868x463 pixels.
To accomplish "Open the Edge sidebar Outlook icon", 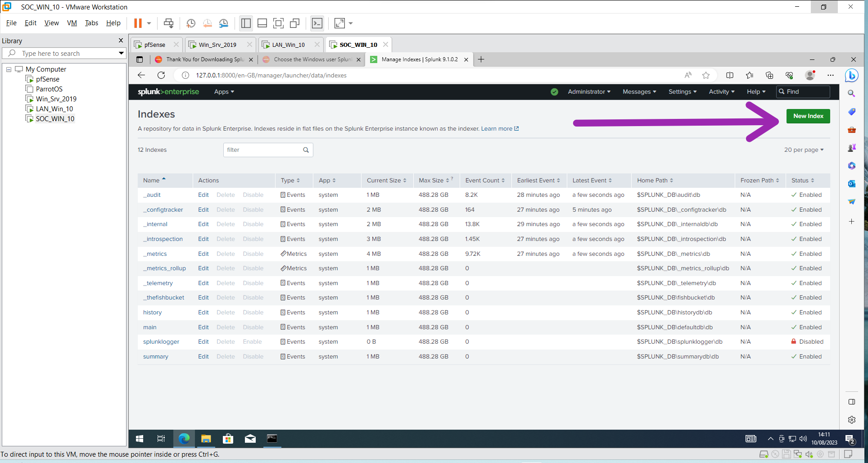I will [x=851, y=184].
